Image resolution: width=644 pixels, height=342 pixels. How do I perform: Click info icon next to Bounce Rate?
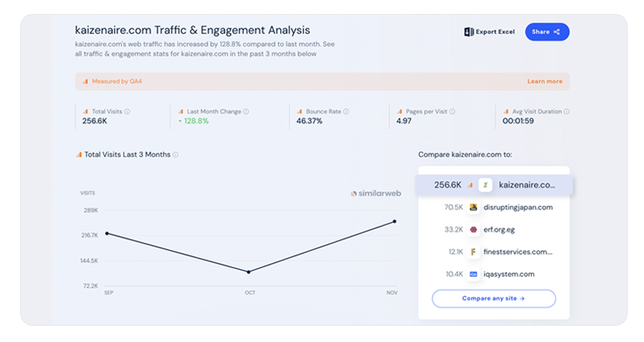346,111
